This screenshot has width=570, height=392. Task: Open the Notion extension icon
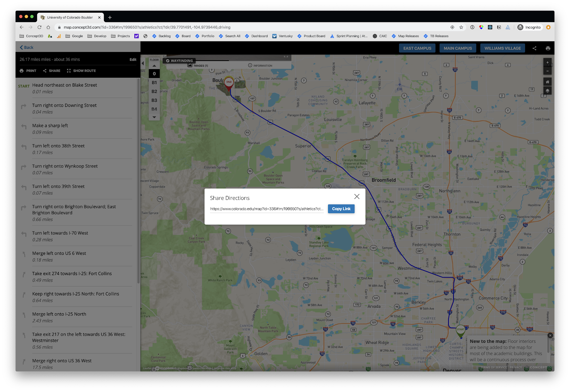point(499,27)
